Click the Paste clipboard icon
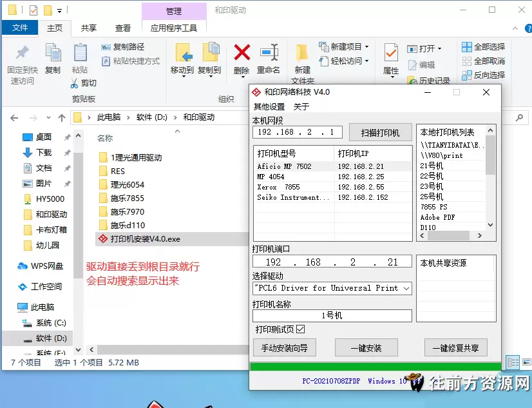532x408 pixels. pyautogui.click(x=80, y=53)
